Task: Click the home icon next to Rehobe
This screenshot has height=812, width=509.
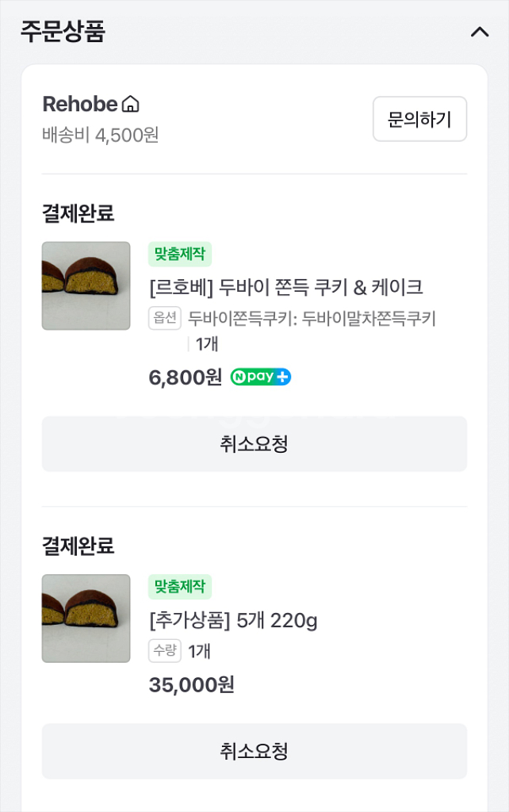Action: (x=131, y=104)
